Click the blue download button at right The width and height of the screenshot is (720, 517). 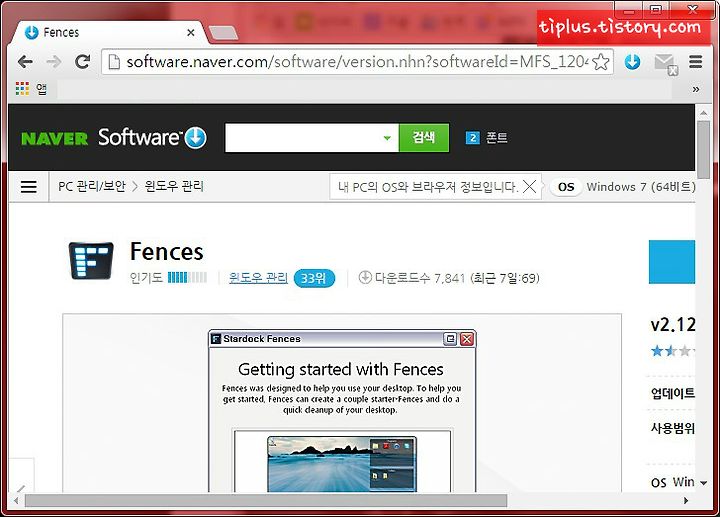(x=672, y=262)
